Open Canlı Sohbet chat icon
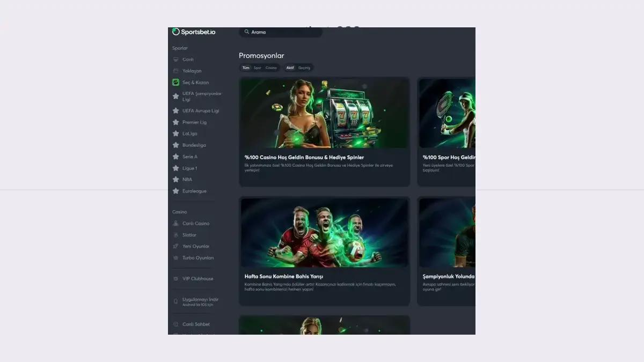This screenshot has width=644, height=362. coord(175,324)
